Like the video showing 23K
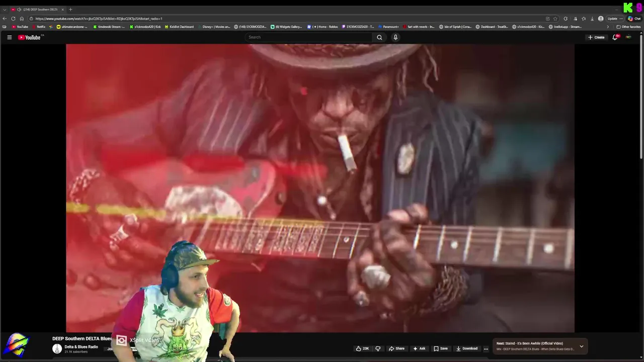Screen dimensions: 644x362 pyautogui.click(x=362, y=348)
